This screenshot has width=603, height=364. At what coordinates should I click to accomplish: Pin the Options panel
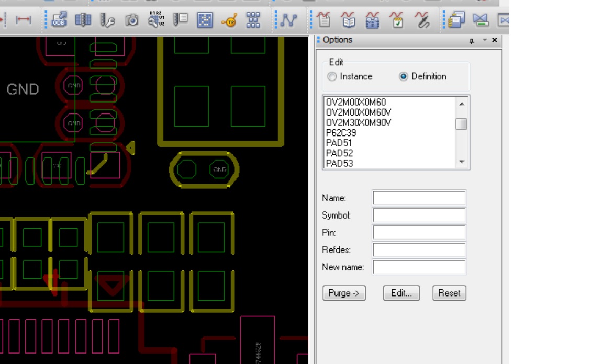pyautogui.click(x=472, y=41)
